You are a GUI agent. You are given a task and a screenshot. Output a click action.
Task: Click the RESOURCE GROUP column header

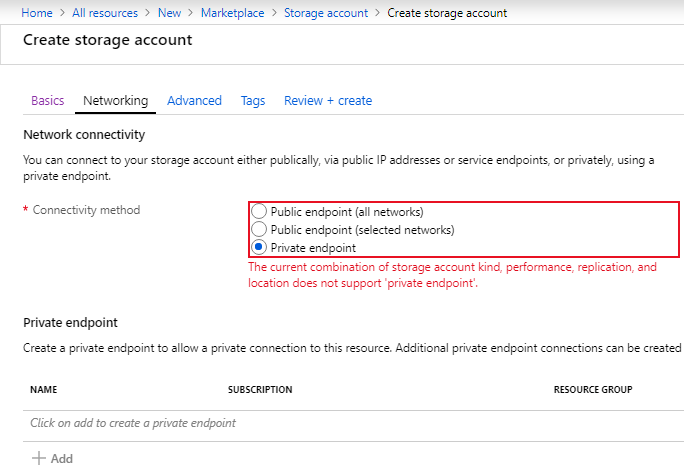tap(593, 389)
